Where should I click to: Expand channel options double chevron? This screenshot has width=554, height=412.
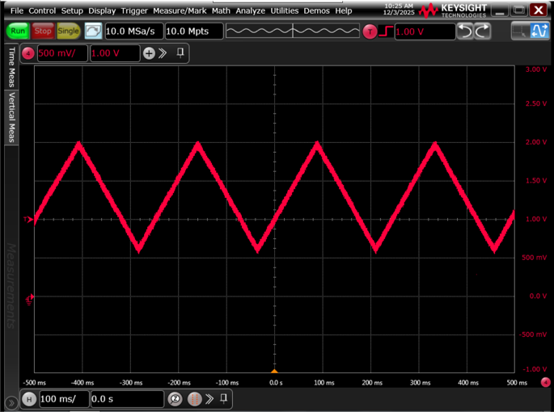click(163, 53)
